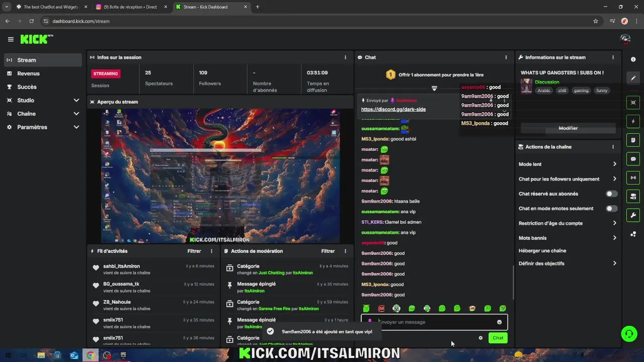The width and height of the screenshot is (644, 362).
Task: Reload the page in browser
Action: coord(31,21)
